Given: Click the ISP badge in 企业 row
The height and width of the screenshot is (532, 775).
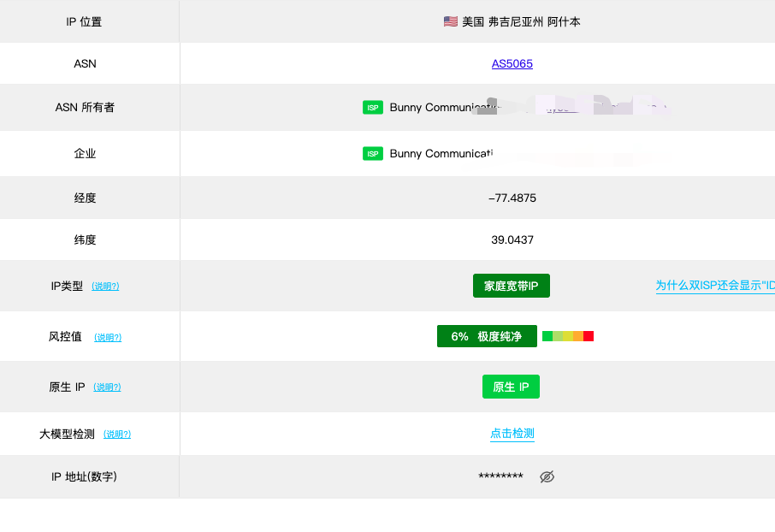Looking at the screenshot, I should pos(373,154).
